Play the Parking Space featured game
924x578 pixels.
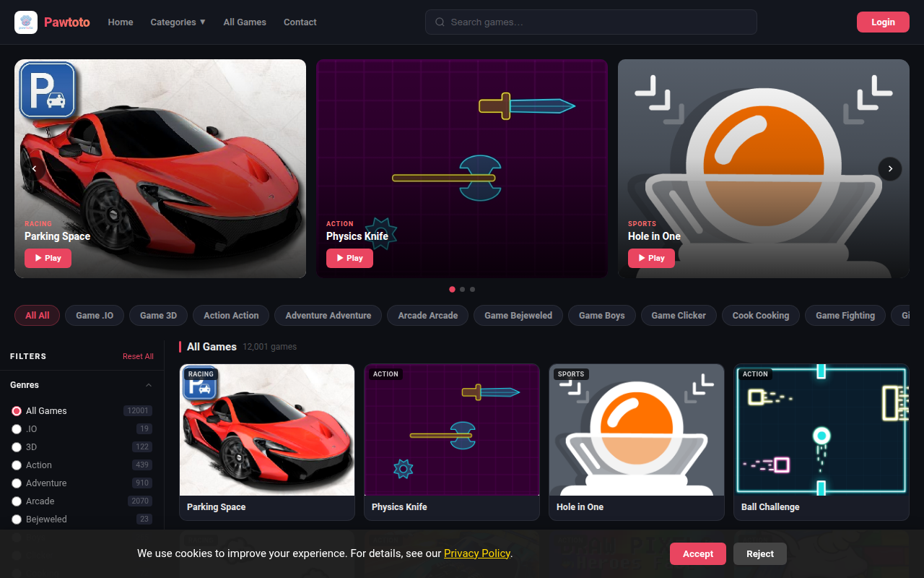pyautogui.click(x=48, y=258)
